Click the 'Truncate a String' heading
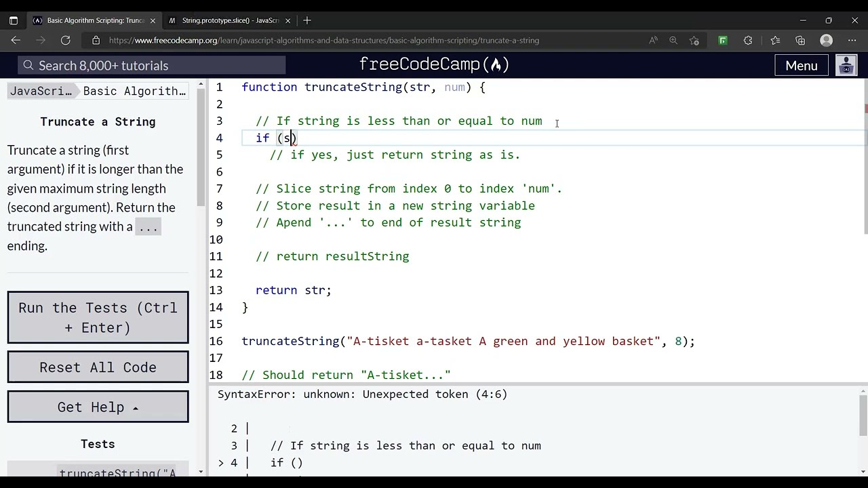Viewport: 868px width, 488px height. point(98,122)
